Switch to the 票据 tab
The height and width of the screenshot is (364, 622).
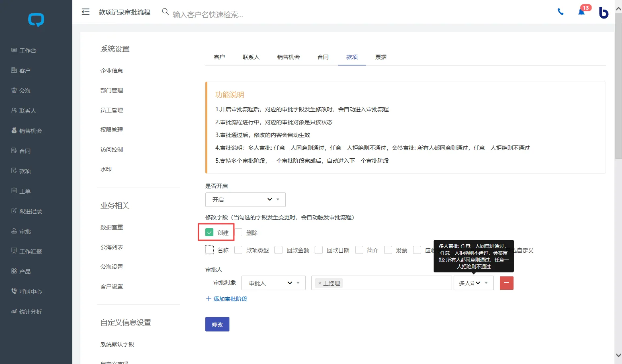point(381,57)
